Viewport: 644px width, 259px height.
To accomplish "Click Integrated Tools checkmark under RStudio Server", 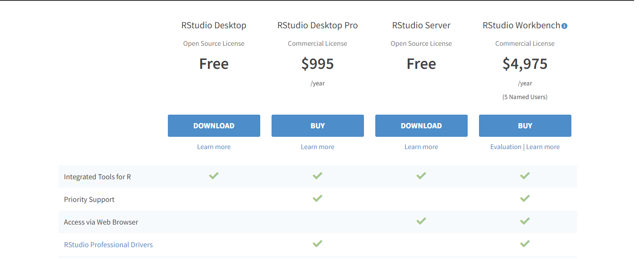I will [421, 175].
